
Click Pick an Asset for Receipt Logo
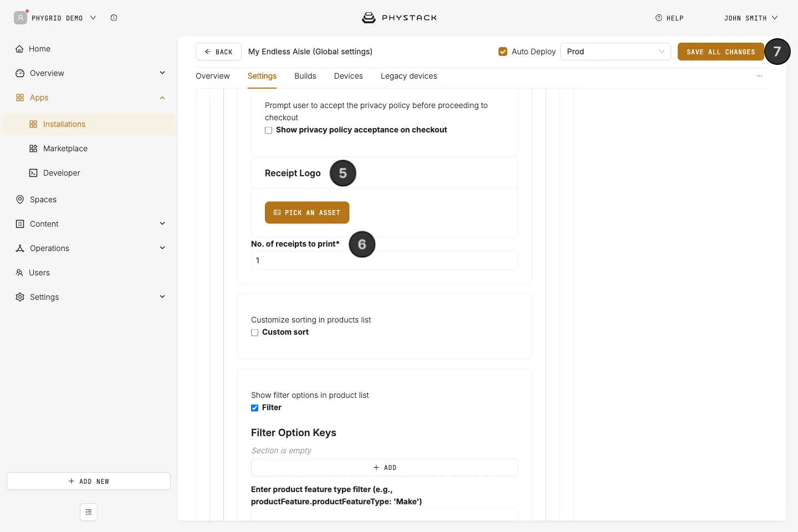click(x=307, y=213)
